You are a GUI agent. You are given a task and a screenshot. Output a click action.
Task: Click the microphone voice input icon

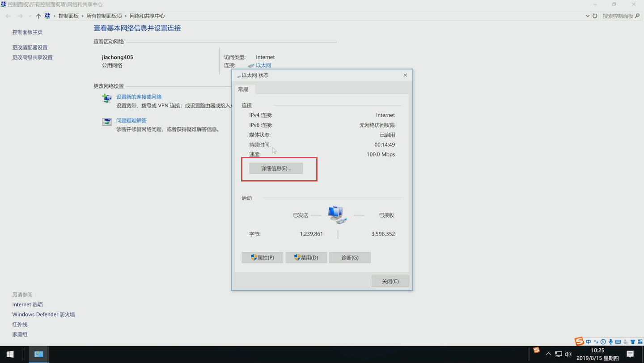610,342
